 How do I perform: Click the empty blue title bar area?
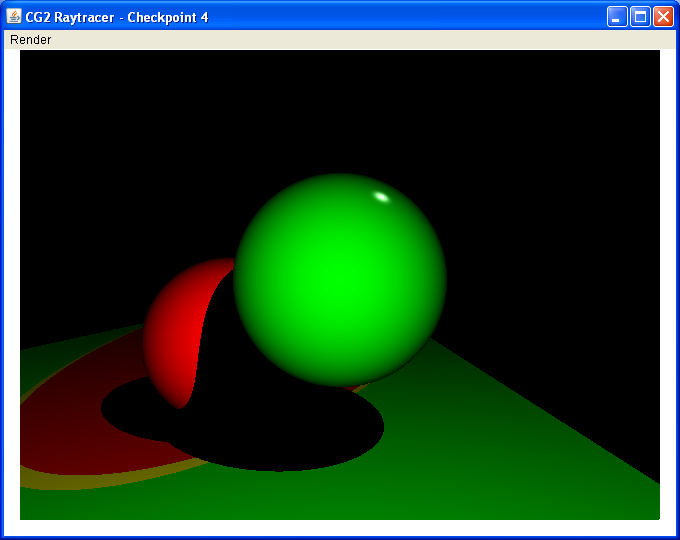tap(400, 17)
